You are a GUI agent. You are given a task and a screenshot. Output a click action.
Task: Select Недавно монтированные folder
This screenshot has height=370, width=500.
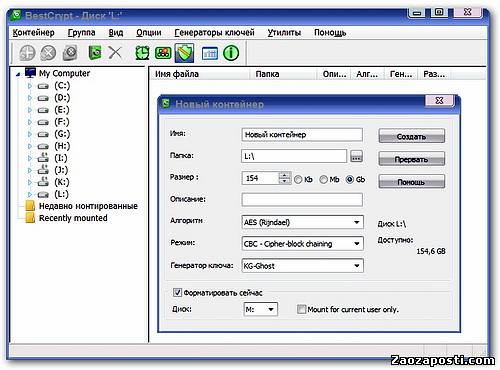88,206
